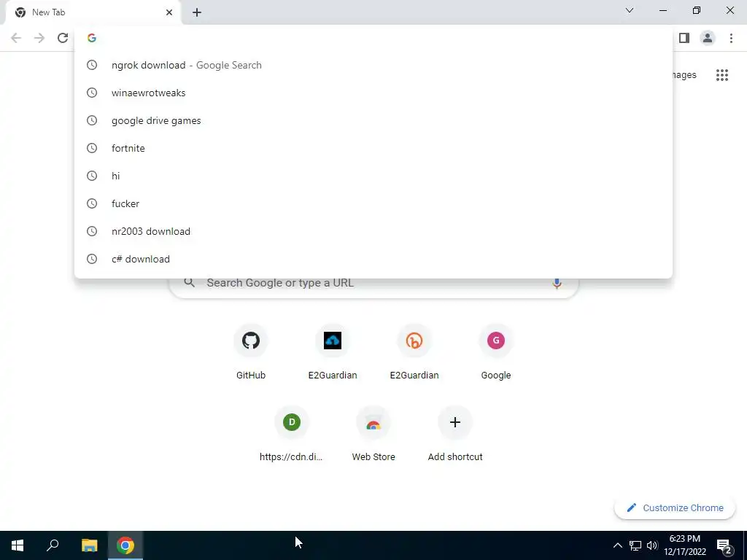
Task: Toggle the side panel icon
Action: coord(684,38)
